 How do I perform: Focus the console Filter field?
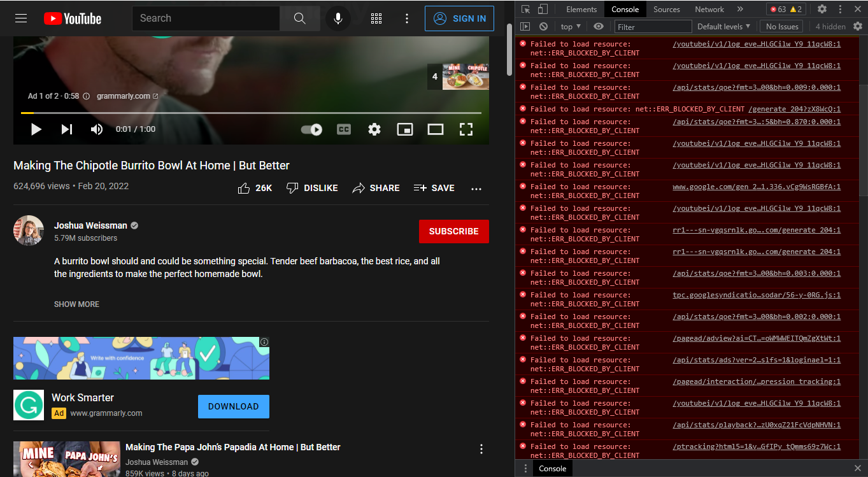tap(653, 27)
